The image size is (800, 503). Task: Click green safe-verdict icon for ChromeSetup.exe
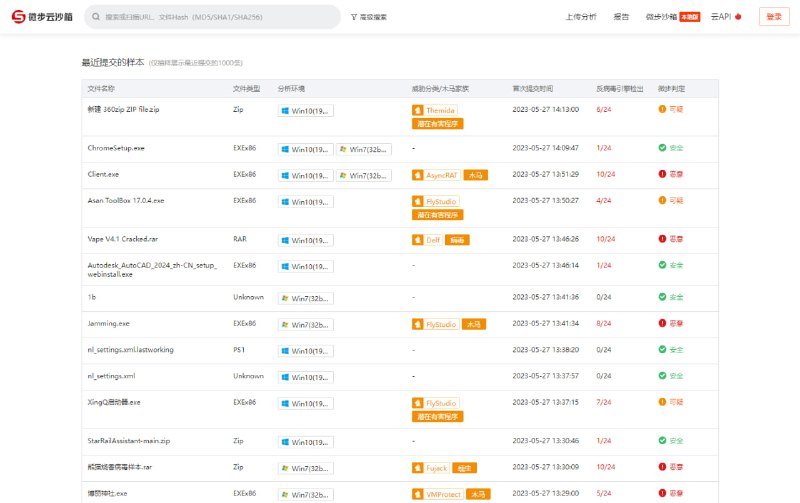[x=662, y=148]
